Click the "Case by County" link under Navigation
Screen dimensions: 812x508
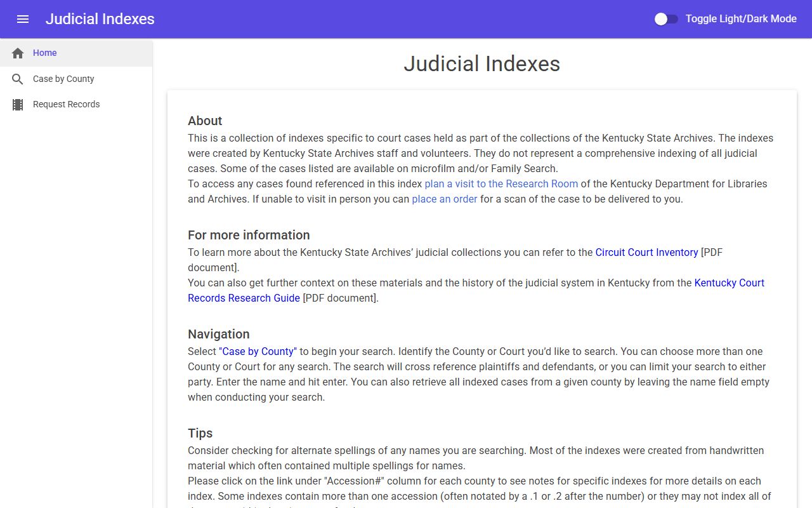point(258,351)
